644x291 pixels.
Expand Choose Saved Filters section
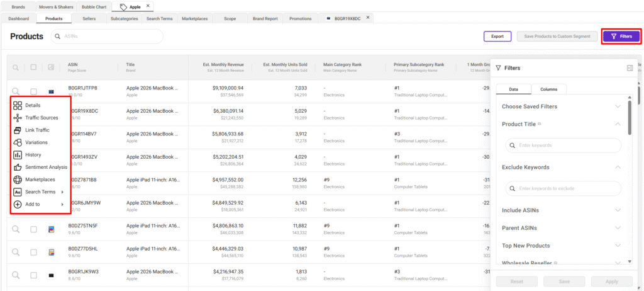[x=618, y=106]
